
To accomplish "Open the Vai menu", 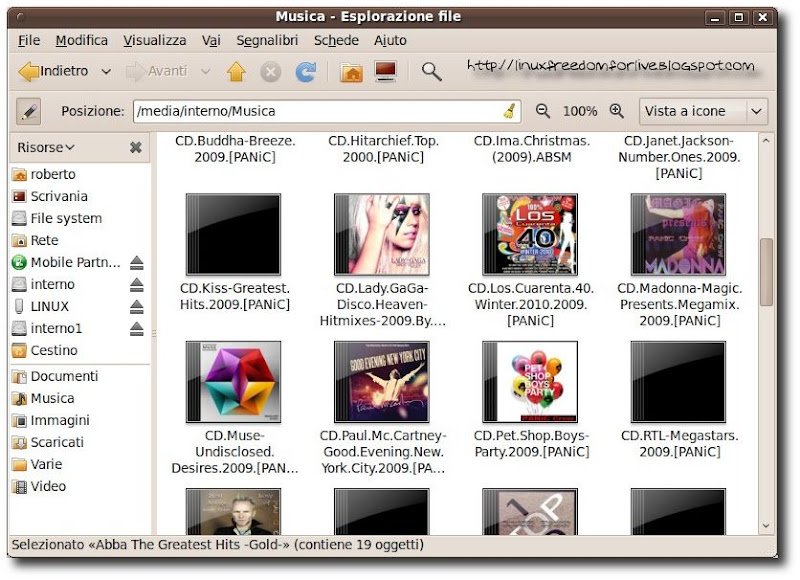I will 211,40.
